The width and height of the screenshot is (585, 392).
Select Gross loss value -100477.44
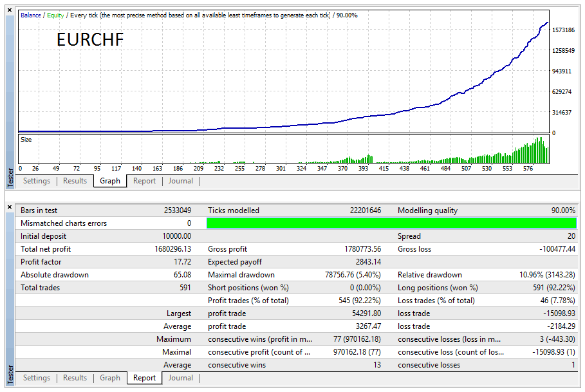click(557, 249)
